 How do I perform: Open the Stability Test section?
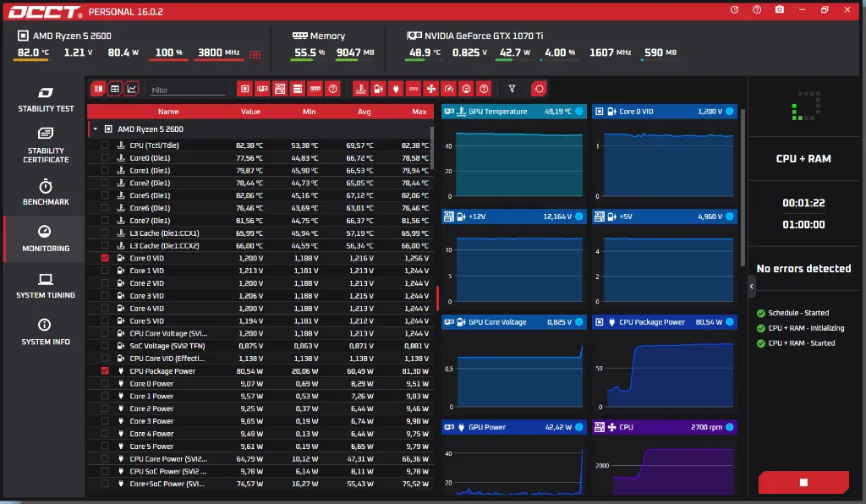[x=46, y=100]
